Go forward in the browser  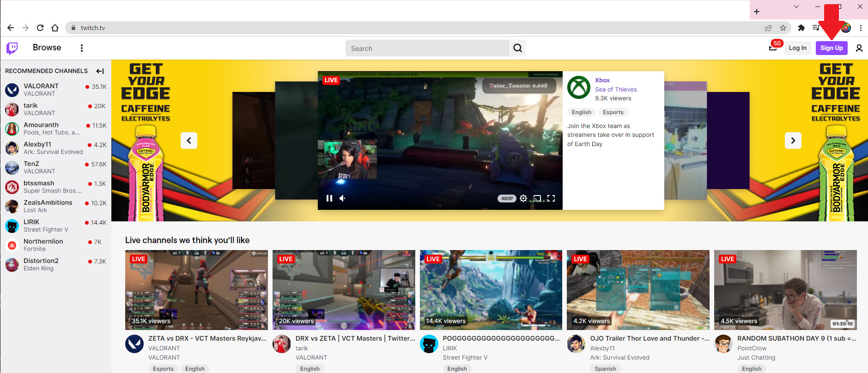pos(25,28)
